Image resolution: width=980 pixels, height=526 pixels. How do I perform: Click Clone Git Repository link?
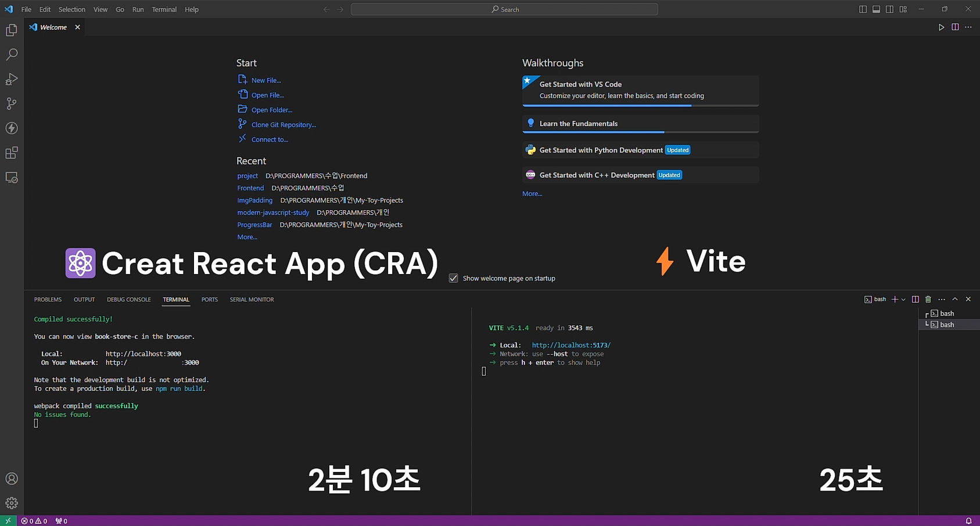(283, 125)
